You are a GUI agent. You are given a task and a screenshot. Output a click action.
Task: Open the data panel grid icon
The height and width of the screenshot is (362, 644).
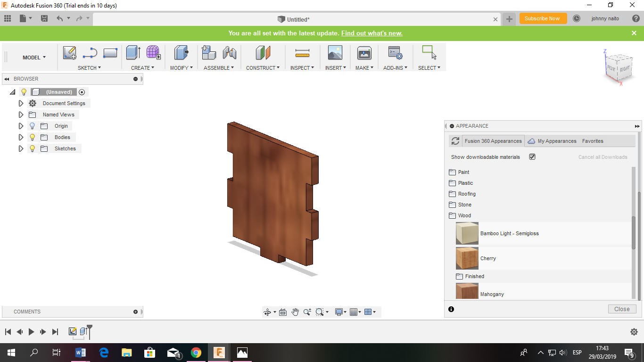click(7, 18)
